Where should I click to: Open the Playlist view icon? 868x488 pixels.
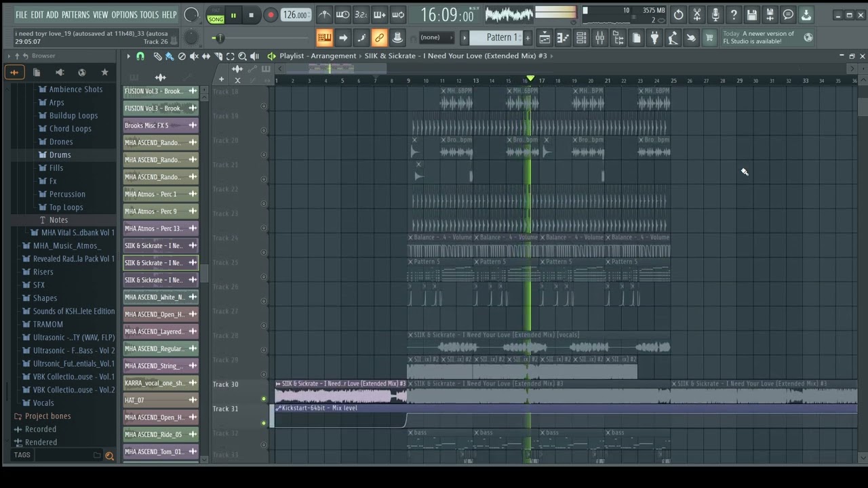(545, 38)
